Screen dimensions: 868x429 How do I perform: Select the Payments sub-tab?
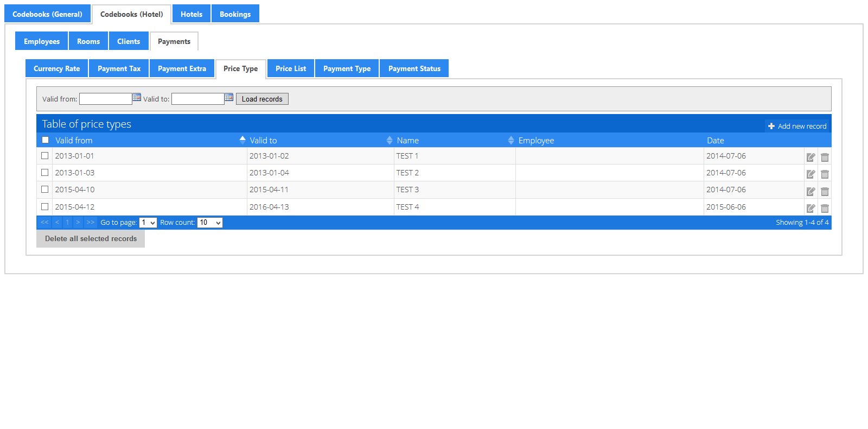pos(174,41)
